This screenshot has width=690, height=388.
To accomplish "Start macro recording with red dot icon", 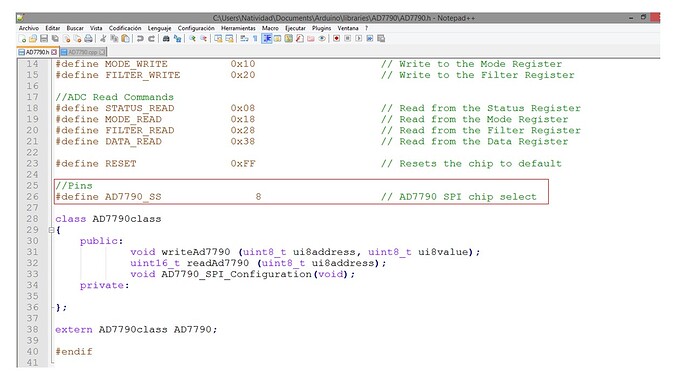I will [336, 39].
